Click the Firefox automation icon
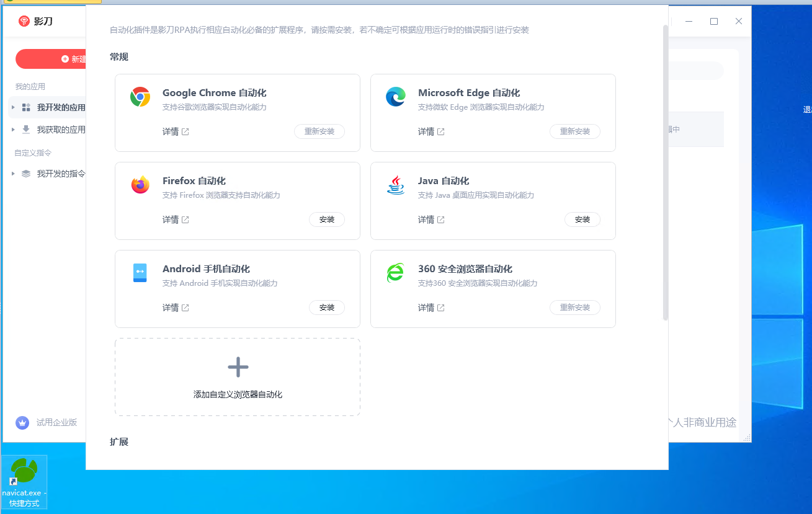 pyautogui.click(x=140, y=185)
